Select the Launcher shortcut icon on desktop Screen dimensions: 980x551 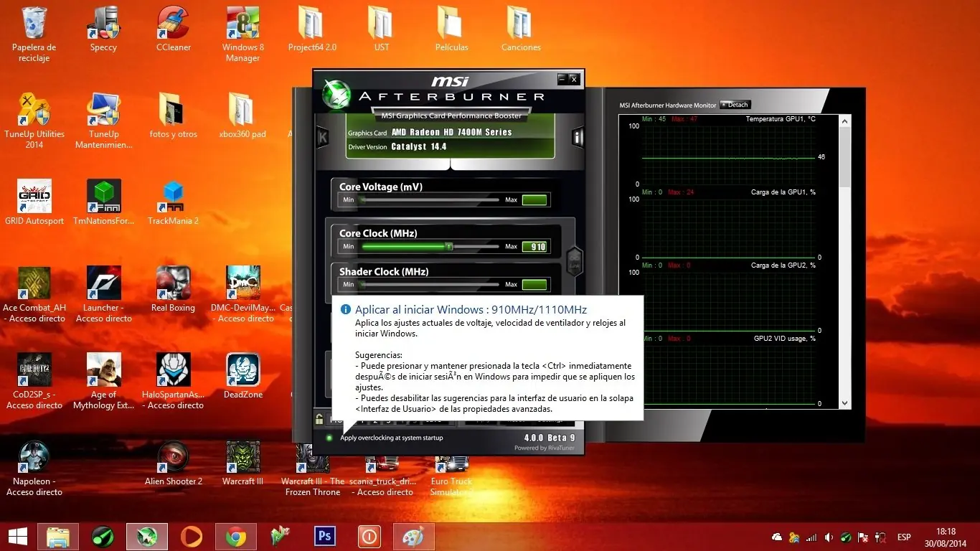tap(104, 295)
